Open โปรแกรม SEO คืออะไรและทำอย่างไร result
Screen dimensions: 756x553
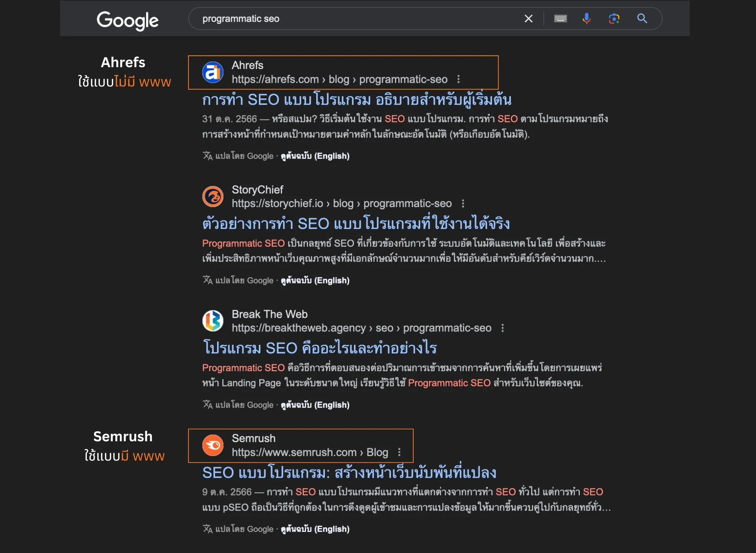[x=319, y=348]
